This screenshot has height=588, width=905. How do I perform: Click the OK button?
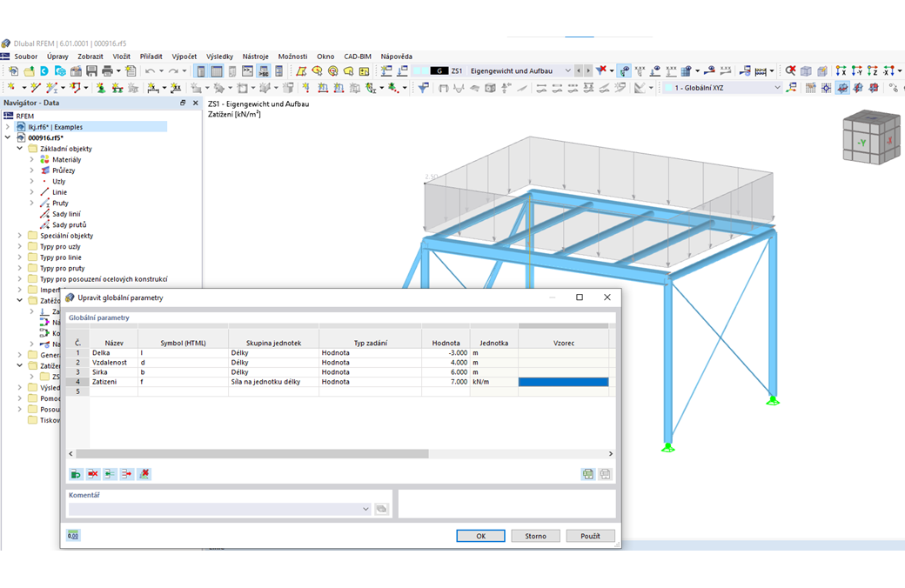[480, 536]
